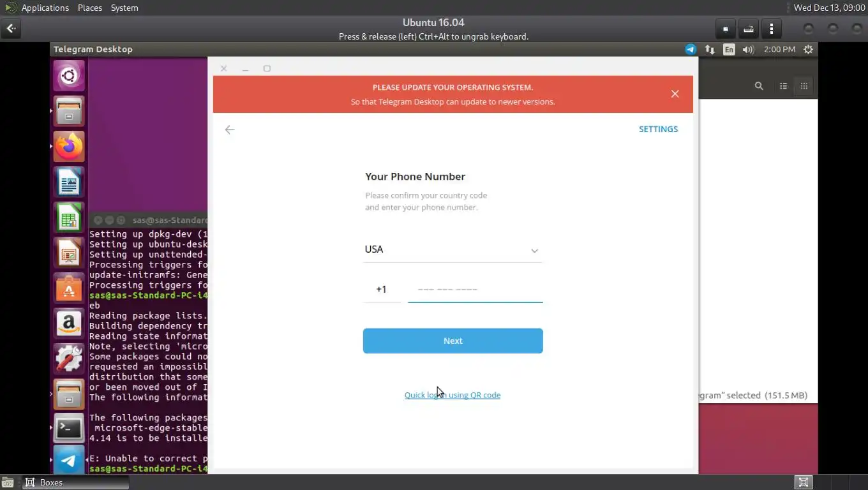
Task: Open Ubuntu dash search icon in launcher
Action: (69, 77)
